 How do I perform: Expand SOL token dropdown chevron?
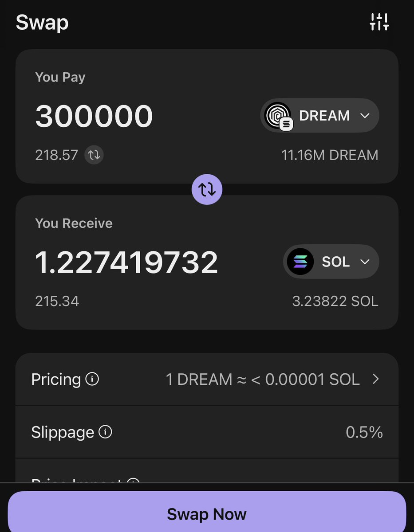coord(365,262)
